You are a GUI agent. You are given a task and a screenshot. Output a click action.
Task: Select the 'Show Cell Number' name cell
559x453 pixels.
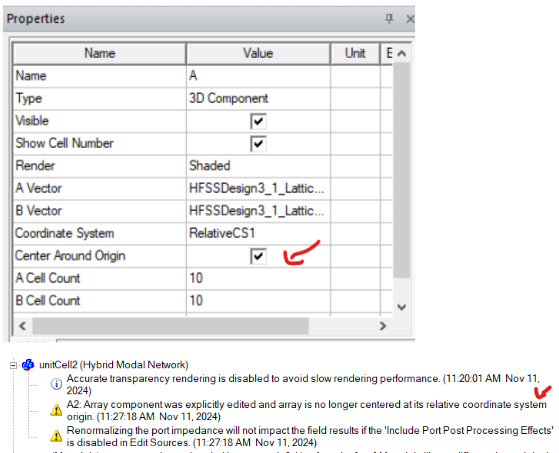coord(99,143)
